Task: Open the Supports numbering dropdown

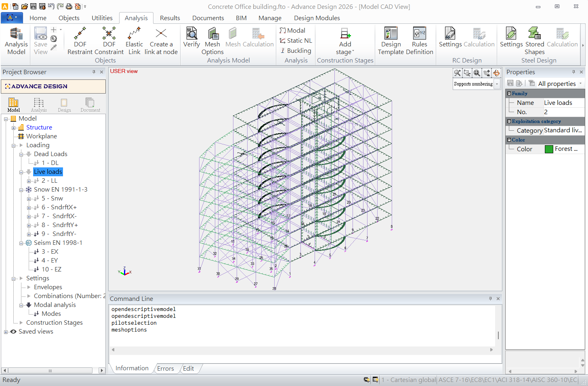Action: [497, 84]
